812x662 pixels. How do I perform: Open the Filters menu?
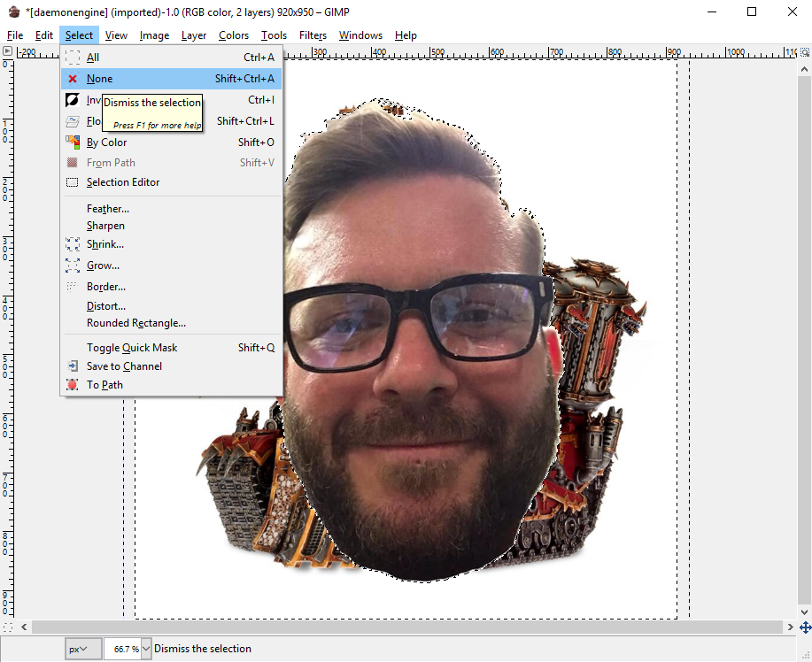(x=313, y=35)
